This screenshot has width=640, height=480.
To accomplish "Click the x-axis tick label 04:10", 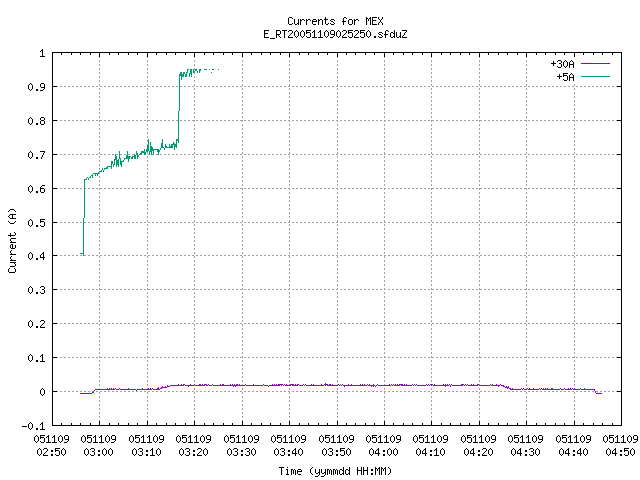I will [431, 452].
